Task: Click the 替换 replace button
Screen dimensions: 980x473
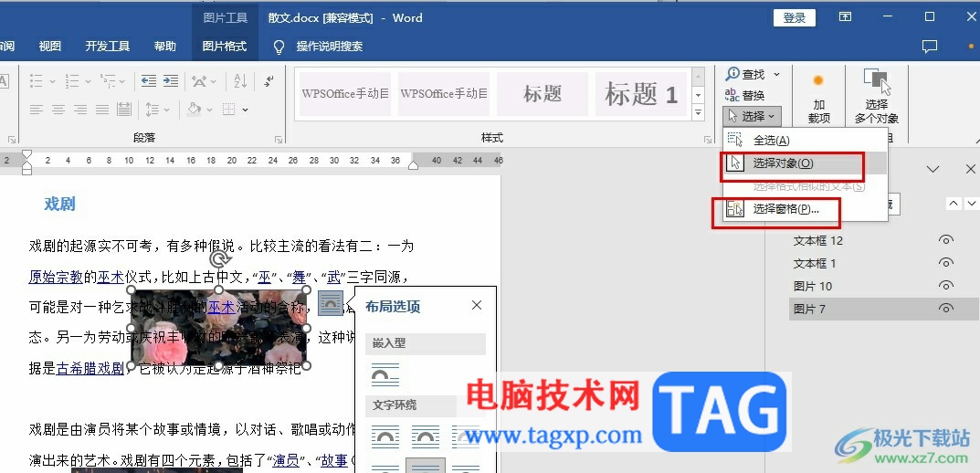Action: (745, 96)
